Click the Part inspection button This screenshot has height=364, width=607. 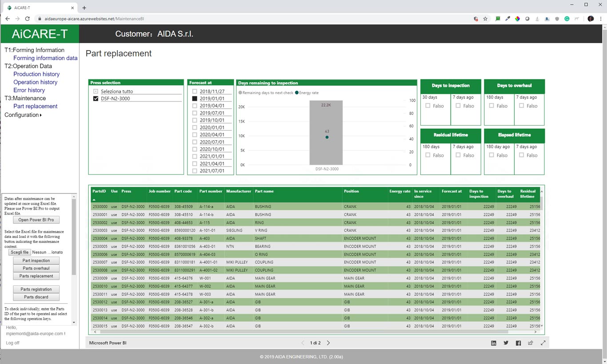(x=36, y=261)
